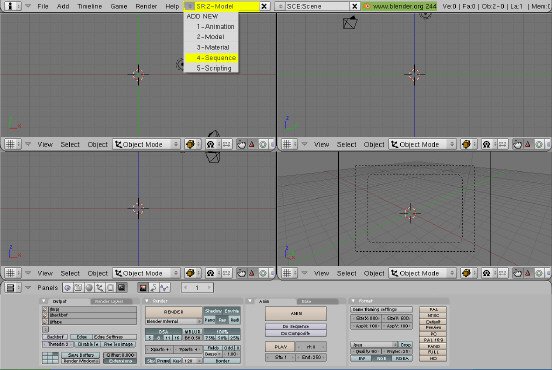Screen dimensions: 552x370
Task: Choose 5-Scripting from screen list
Action: (211, 68)
